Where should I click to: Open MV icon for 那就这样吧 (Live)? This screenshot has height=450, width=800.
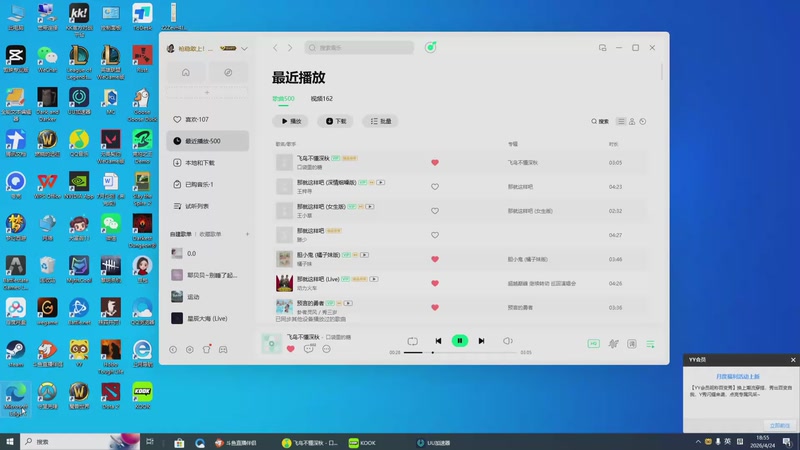[x=374, y=279]
